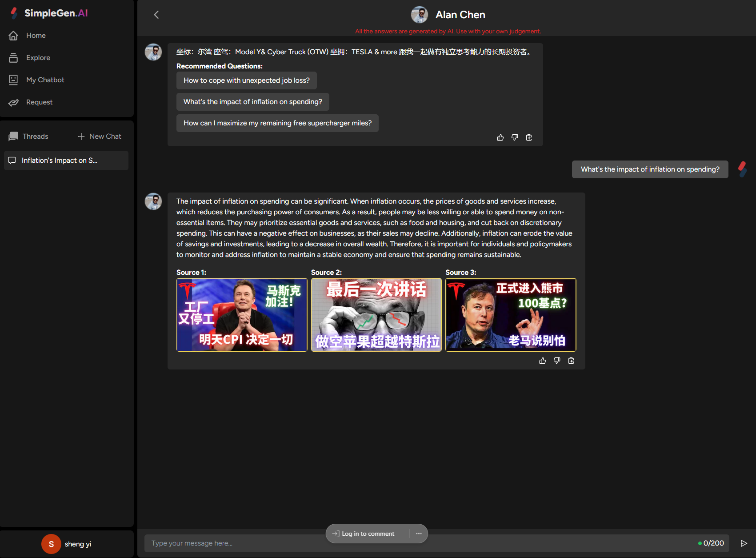Click avatar next to inflation answer
This screenshot has height=558, width=756.
pos(153,201)
